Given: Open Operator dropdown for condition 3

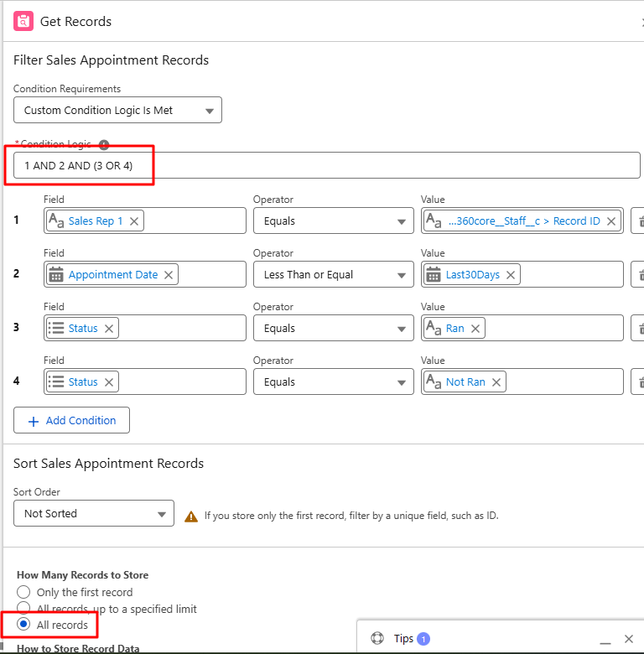Looking at the screenshot, I should pyautogui.click(x=333, y=329).
